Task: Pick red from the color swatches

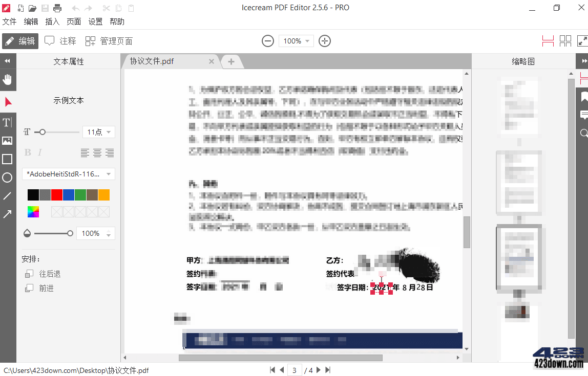Action: pos(56,194)
